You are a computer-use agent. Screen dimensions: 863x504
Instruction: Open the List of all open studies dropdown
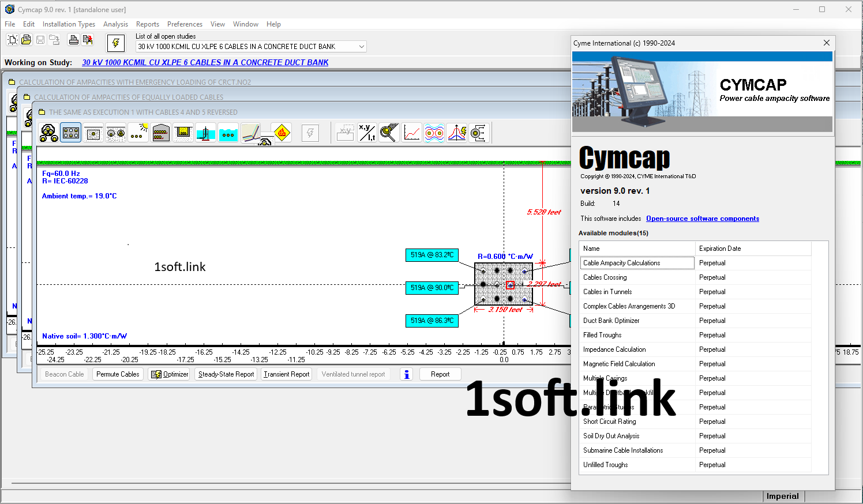[251, 47]
